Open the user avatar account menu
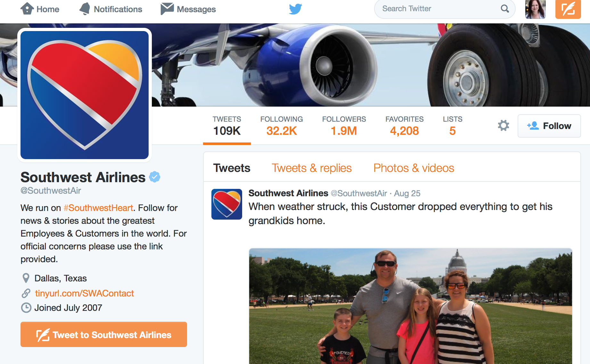 click(535, 9)
